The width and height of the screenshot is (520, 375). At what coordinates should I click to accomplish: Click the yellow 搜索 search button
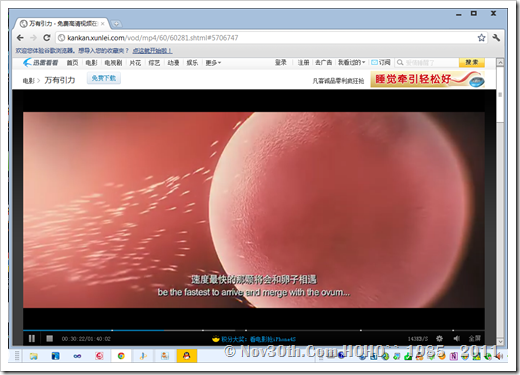coord(472,63)
